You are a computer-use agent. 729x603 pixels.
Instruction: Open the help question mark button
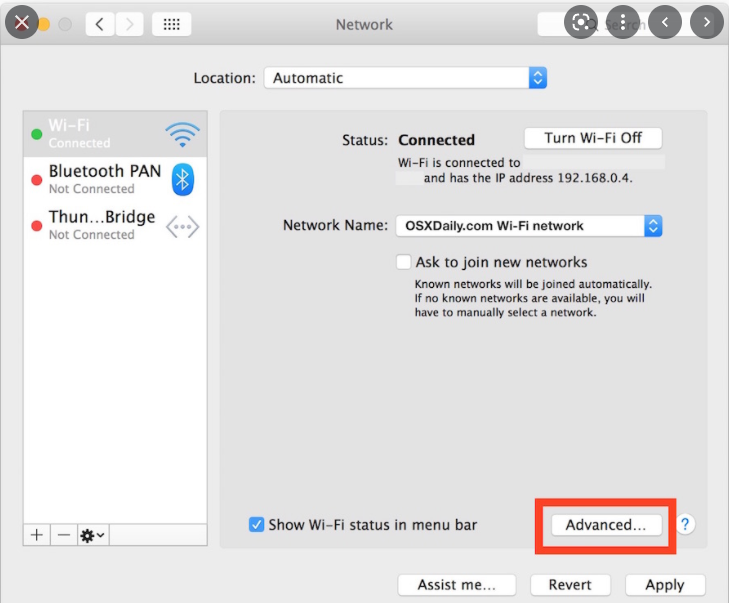(x=686, y=524)
